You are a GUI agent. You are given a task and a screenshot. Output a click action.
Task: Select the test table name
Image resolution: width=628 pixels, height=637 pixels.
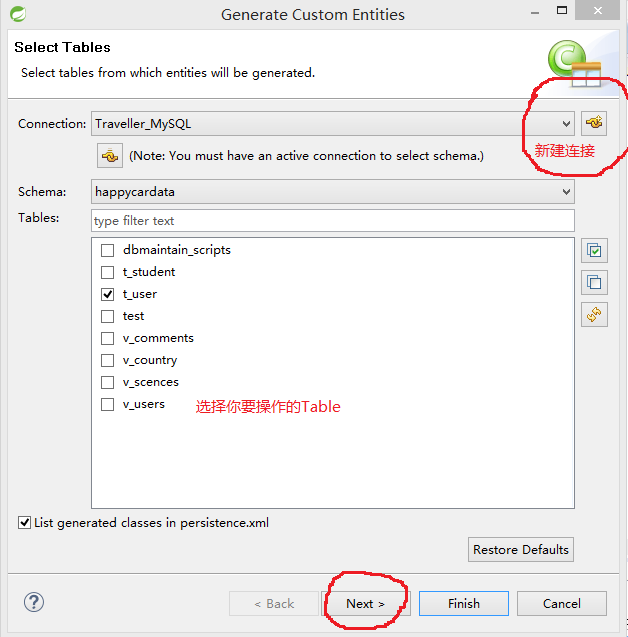point(133,316)
